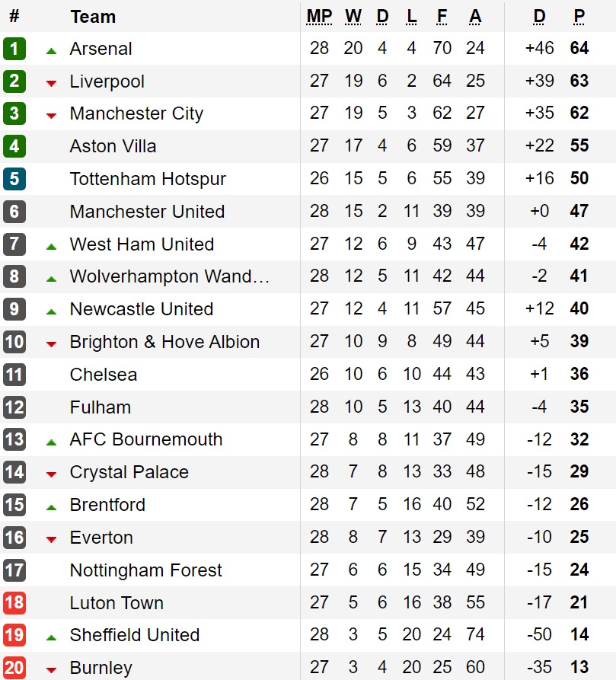Click the MP column header
The image size is (616, 680).
click(319, 17)
